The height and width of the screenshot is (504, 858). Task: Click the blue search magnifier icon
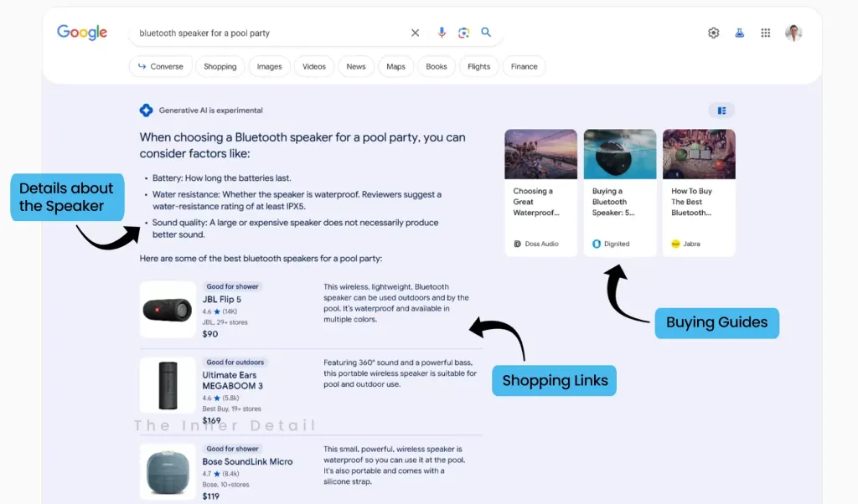pos(486,33)
